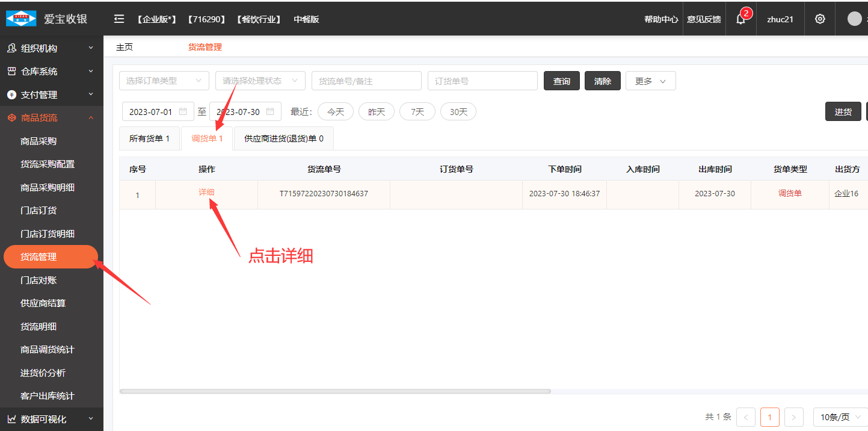Screen dimensions: 868x431
Task: Click calendar icon in end date field
Action: 270,112
